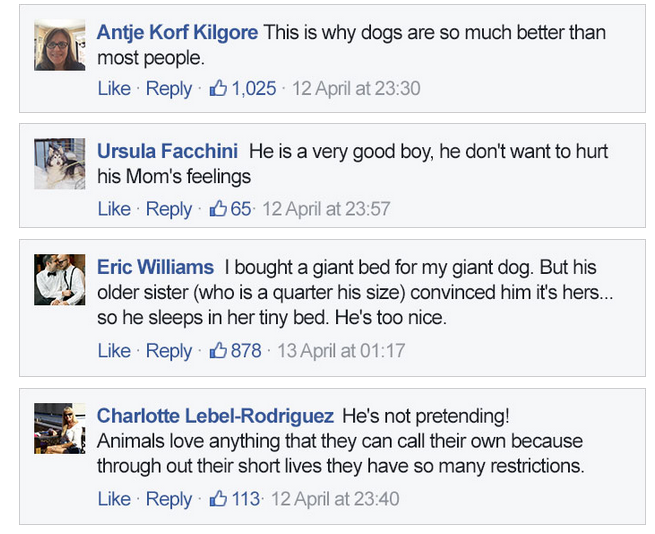The width and height of the screenshot is (655, 534).
Task: Open the 12 April at 23:30 timestamp
Action: [x=356, y=89]
